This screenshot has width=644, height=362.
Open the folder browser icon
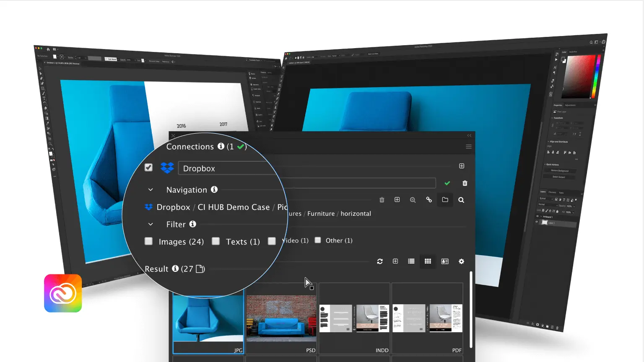[x=445, y=200]
